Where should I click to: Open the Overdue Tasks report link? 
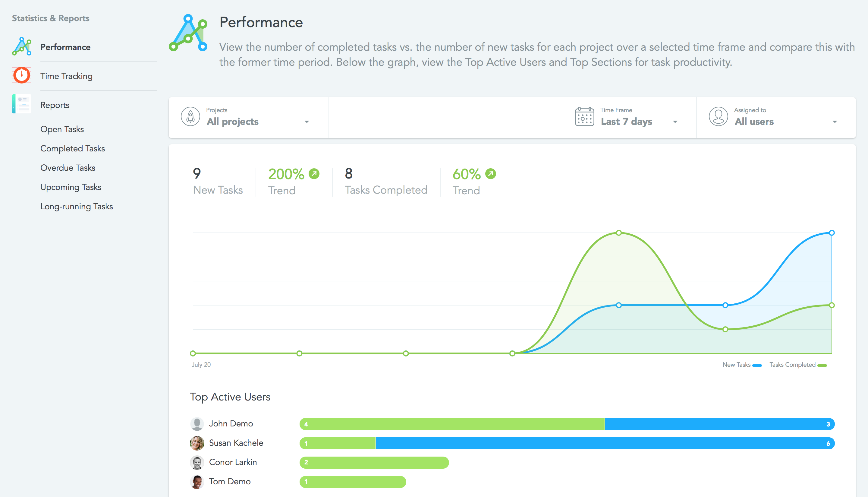point(68,168)
